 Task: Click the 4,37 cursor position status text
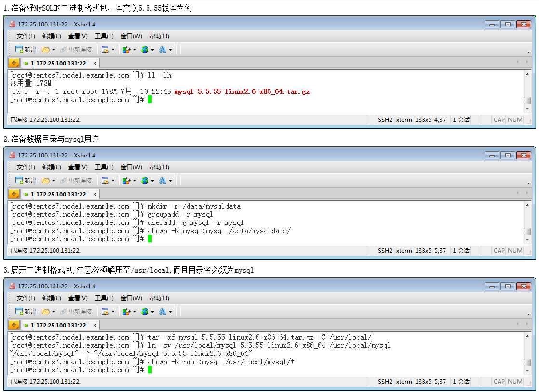point(440,120)
